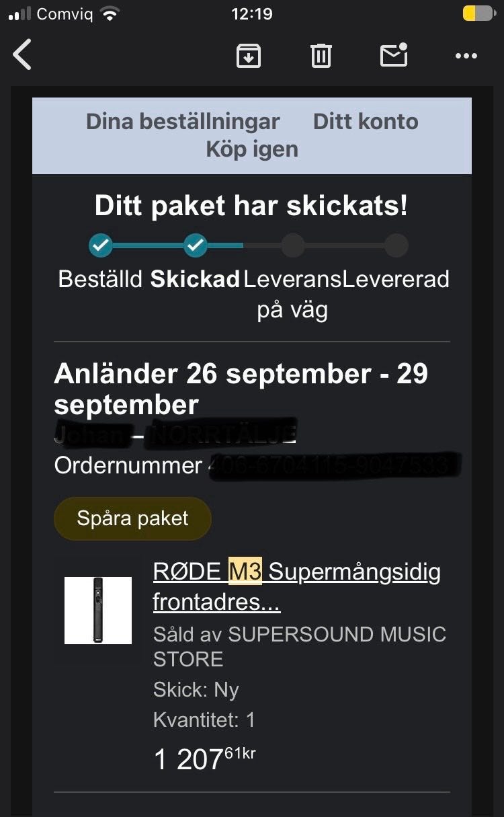Tap the battery indicator in status bar
The height and width of the screenshot is (817, 504).
click(x=478, y=13)
